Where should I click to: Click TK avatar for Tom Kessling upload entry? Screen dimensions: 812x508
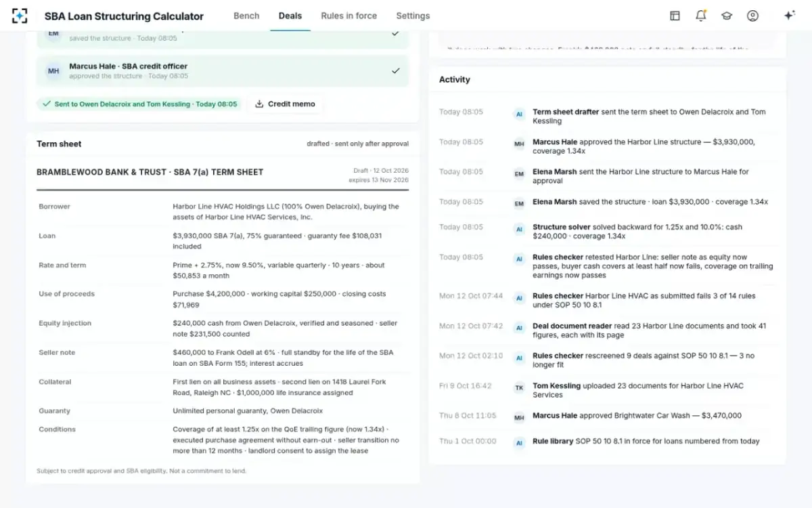click(x=519, y=387)
